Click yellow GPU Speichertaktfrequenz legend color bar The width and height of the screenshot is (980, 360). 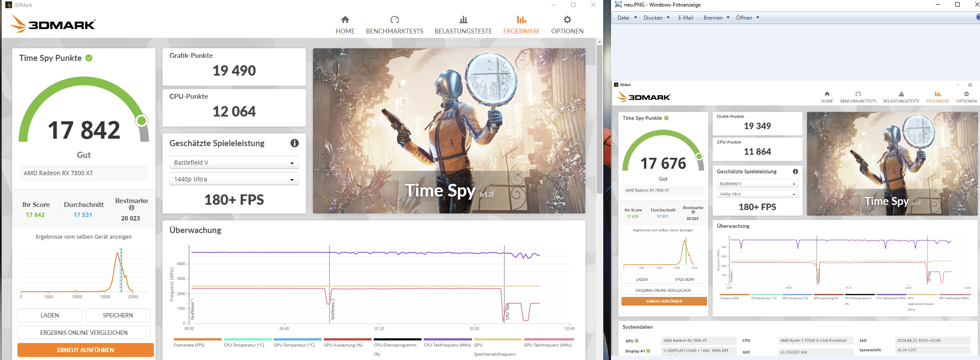(x=498, y=339)
